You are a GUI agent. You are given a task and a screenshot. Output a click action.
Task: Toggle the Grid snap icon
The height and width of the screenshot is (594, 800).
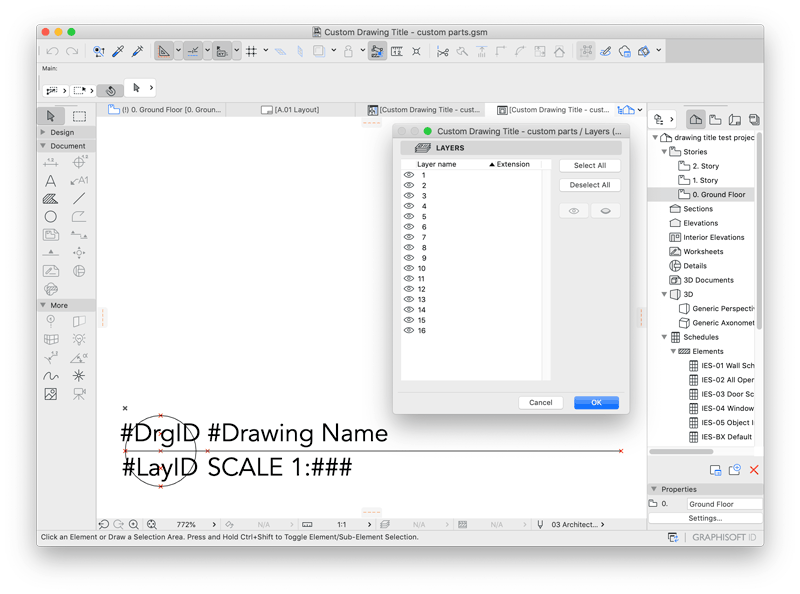[x=252, y=51]
